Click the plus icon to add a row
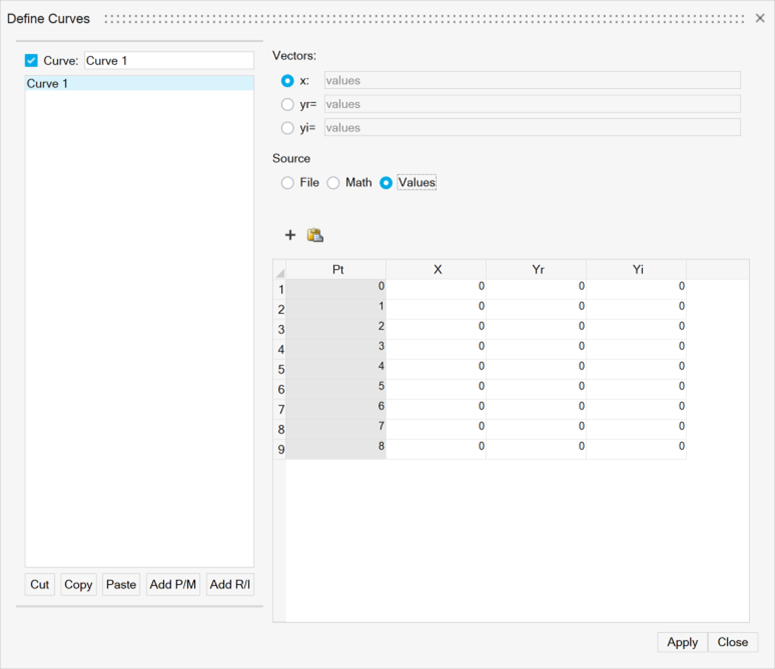This screenshot has height=669, width=775. click(290, 235)
